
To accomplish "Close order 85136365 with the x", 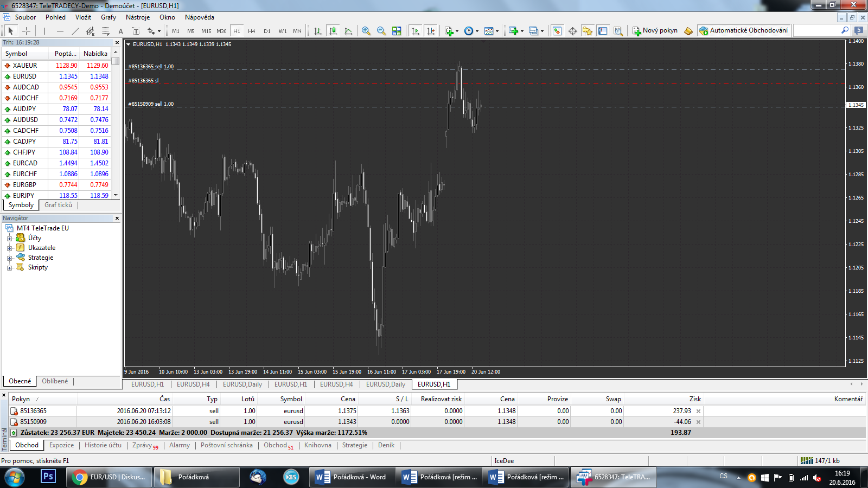I will click(x=698, y=412).
